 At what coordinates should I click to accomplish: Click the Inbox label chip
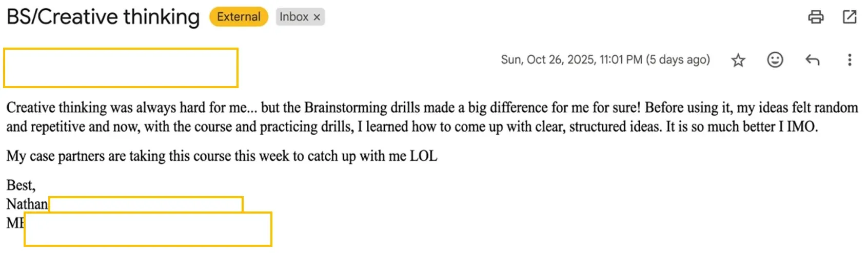click(x=294, y=17)
